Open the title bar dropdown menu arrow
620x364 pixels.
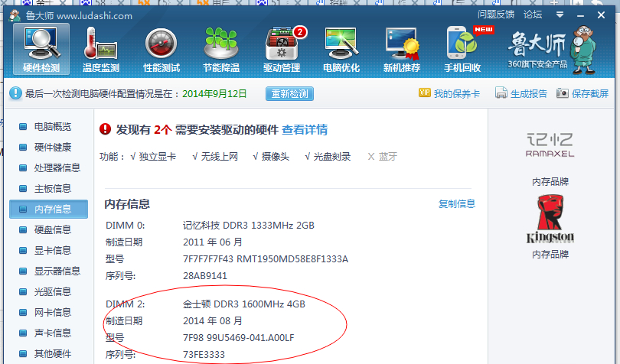[560, 15]
